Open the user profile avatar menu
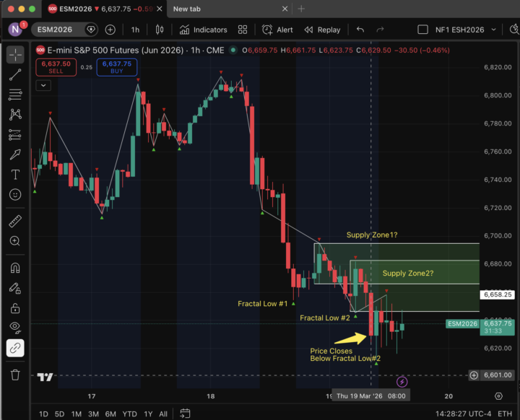520x420 pixels. [x=15, y=30]
